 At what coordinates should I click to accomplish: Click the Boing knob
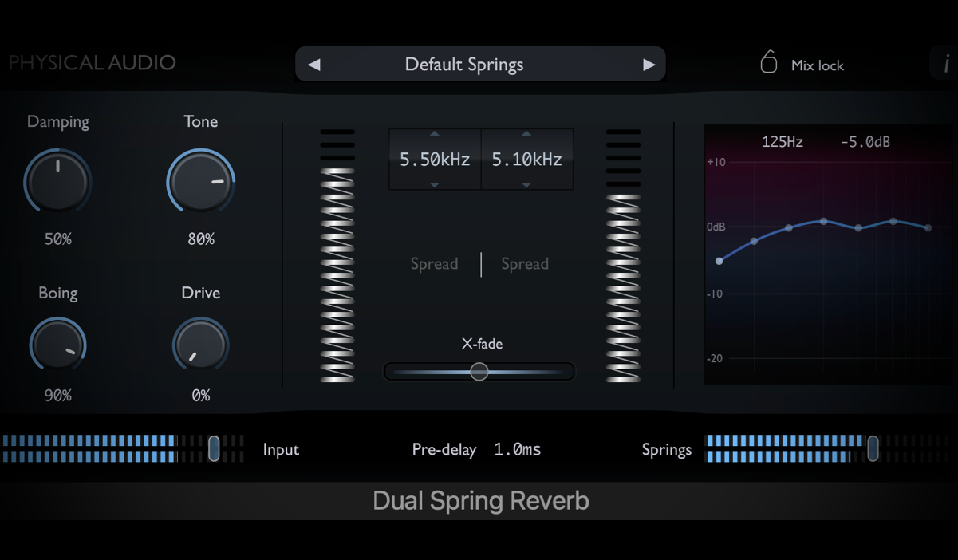tap(57, 345)
